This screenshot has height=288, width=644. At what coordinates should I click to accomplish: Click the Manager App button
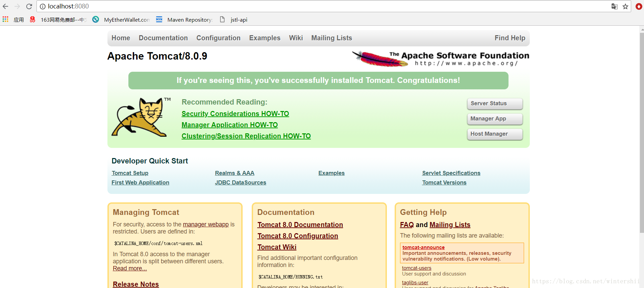tap(495, 119)
